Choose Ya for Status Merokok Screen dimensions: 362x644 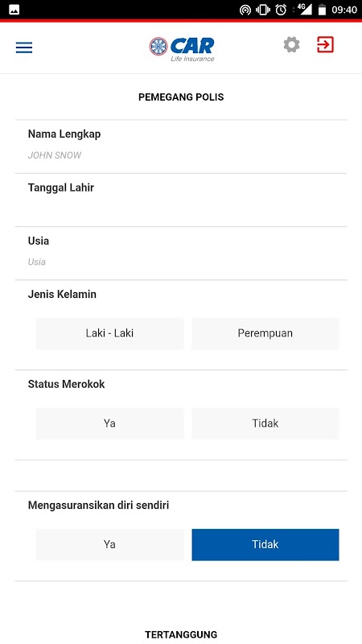109,423
